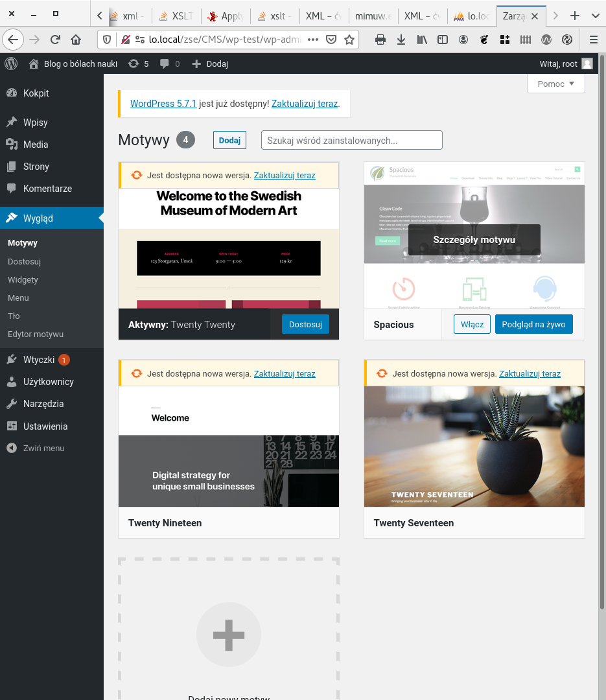
Task: Open Narzędzia tools section
Action: (x=43, y=404)
